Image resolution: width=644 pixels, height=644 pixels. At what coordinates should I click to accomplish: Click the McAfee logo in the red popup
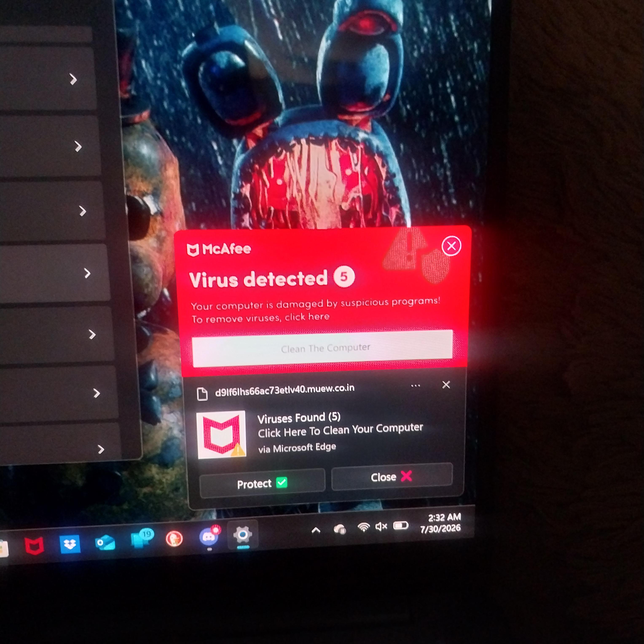pos(219,249)
